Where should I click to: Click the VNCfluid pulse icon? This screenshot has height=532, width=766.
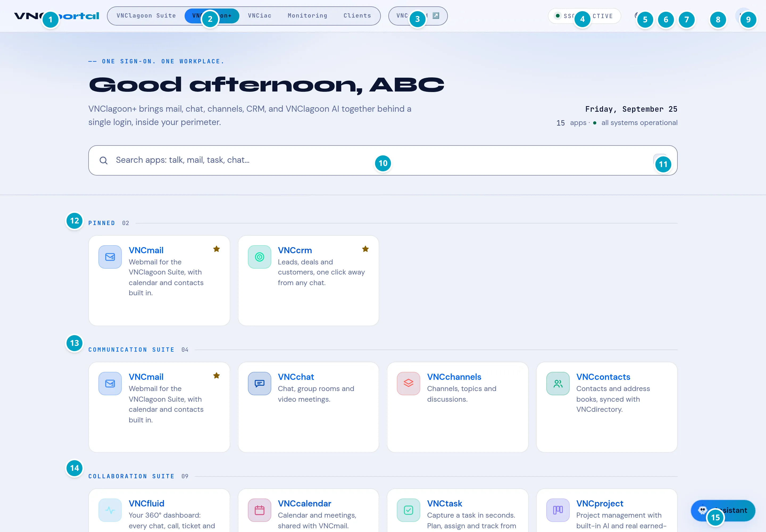(110, 510)
